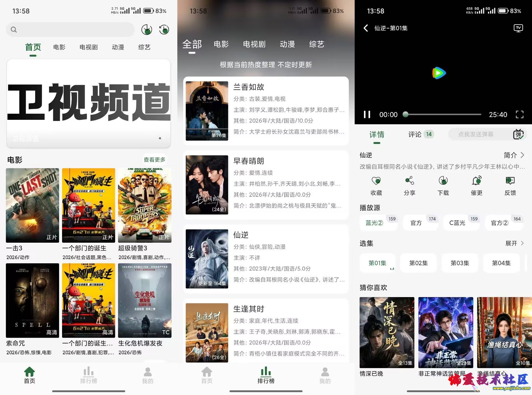Viewport: 532px width, 395px height.
Task: Open the watch history clock icon
Action: point(164,29)
